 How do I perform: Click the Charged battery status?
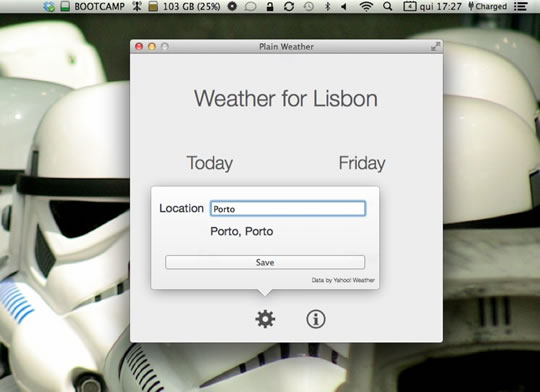(488, 6)
